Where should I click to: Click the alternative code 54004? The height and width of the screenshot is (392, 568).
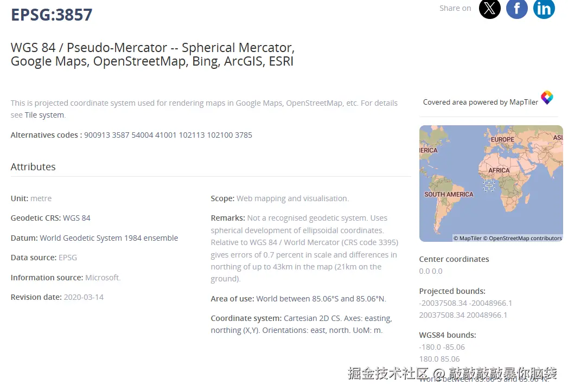coord(142,135)
